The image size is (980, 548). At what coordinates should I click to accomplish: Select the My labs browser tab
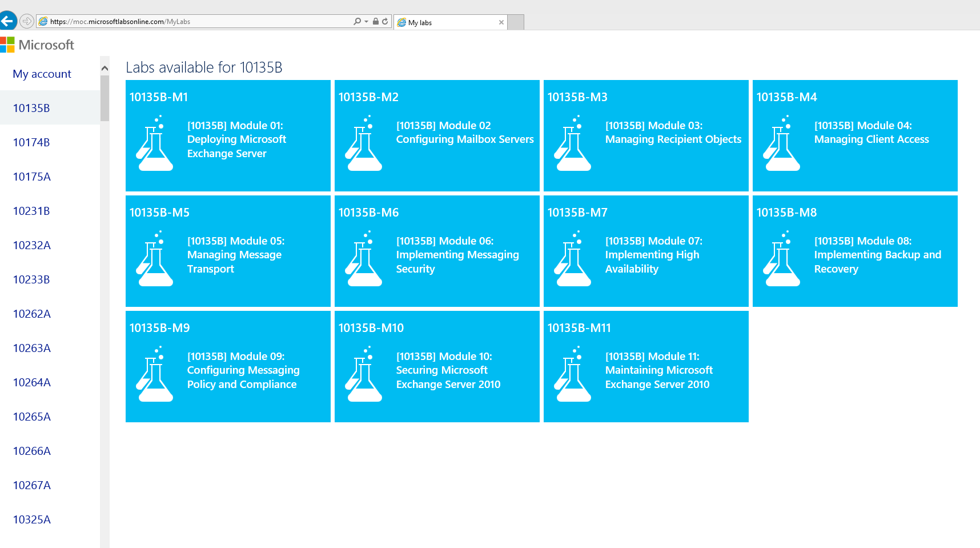(450, 22)
